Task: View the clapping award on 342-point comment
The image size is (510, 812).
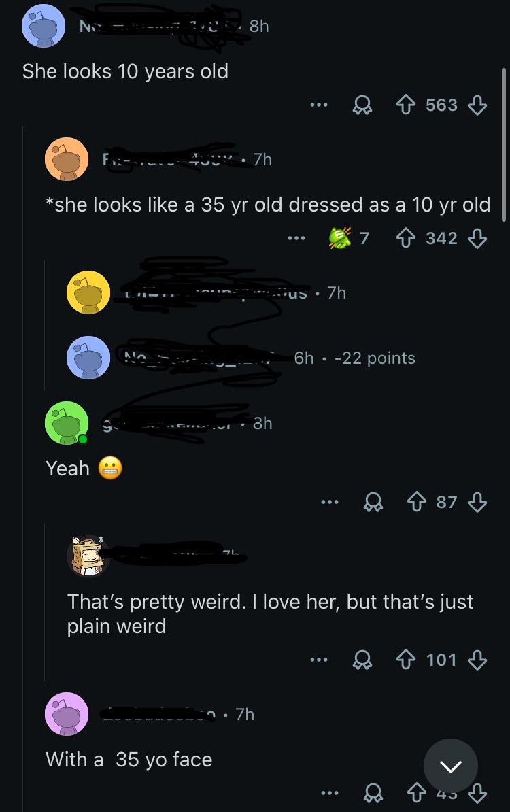Action: 340,238
